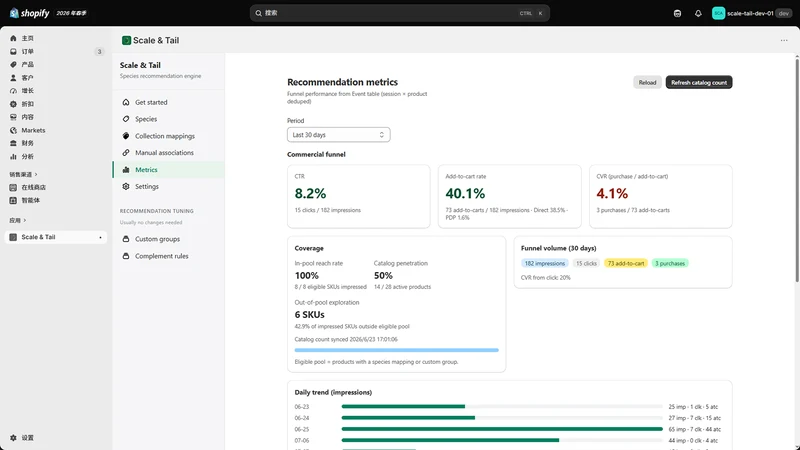Click the Metrics bar chart icon
This screenshot has height=450, width=800.
[126, 169]
